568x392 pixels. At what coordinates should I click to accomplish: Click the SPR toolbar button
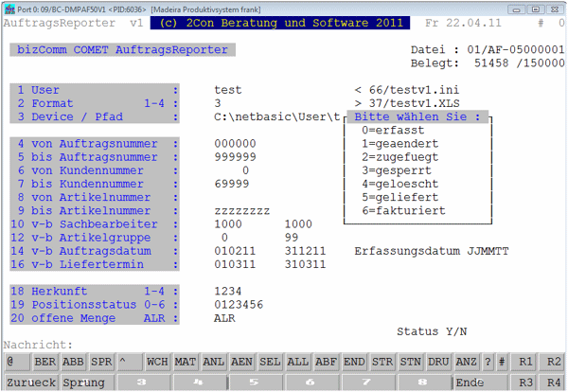(x=101, y=362)
